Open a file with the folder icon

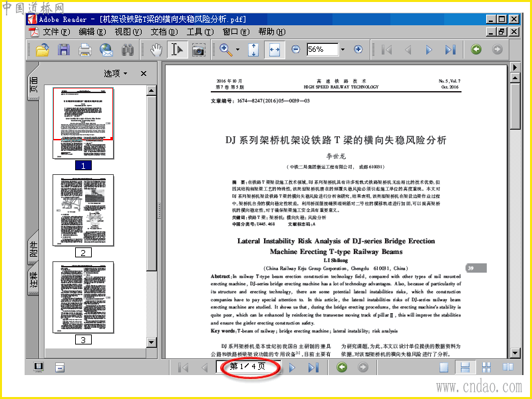pos(43,50)
